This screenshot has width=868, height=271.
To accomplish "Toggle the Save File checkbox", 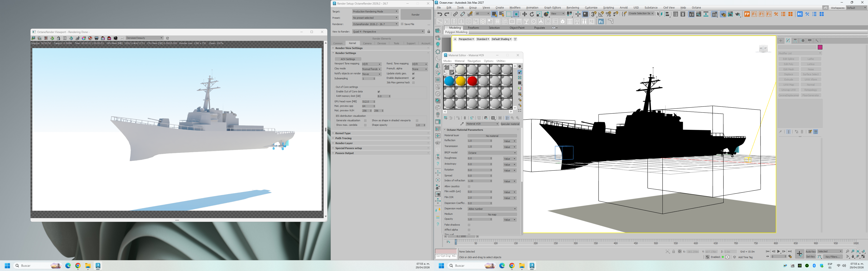I will [402, 24].
